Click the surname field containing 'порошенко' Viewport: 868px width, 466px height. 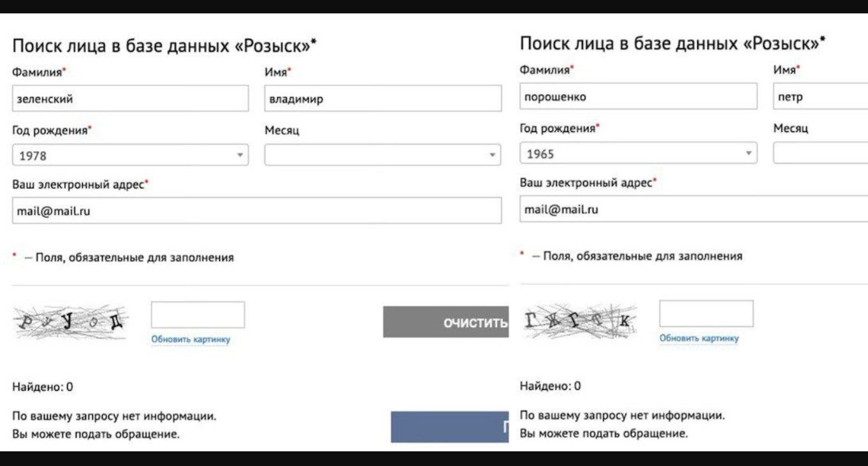(x=638, y=97)
